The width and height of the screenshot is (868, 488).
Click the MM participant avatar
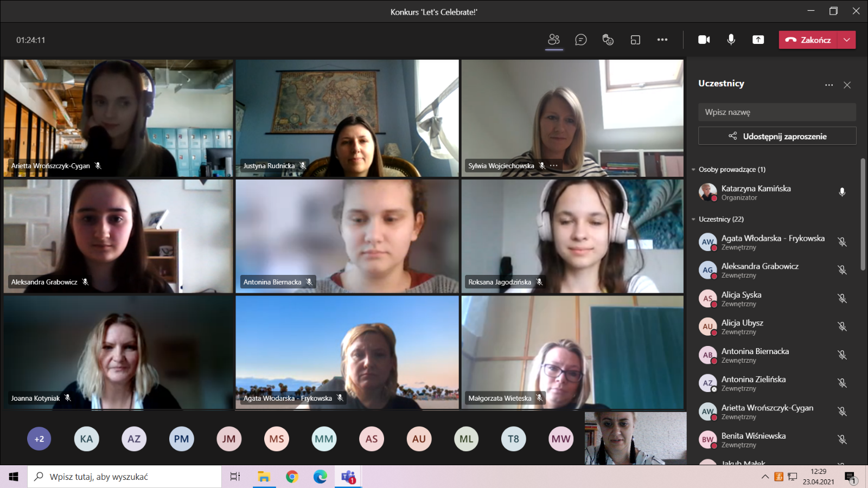324,439
